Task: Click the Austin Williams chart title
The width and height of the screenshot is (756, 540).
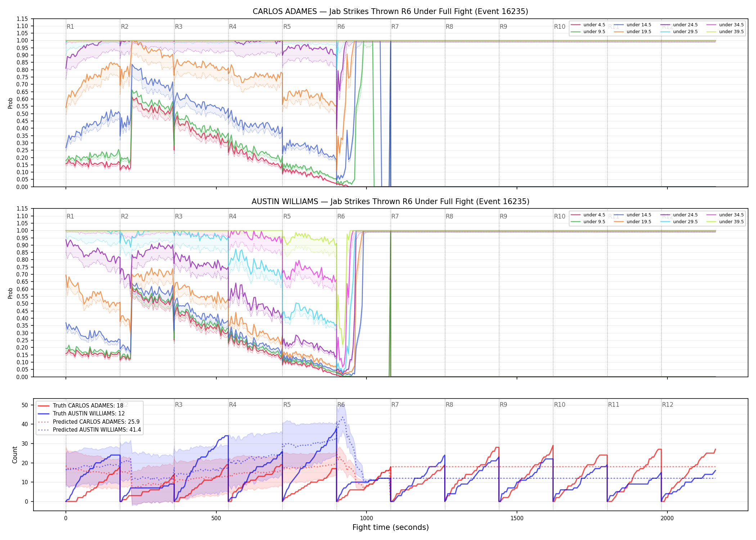Action: click(390, 202)
